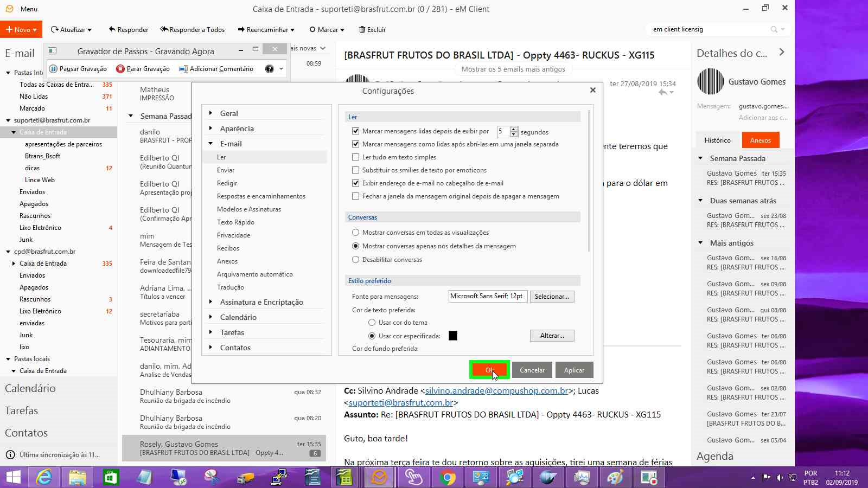Image resolution: width=868 pixels, height=488 pixels.
Task: Select Mostrar conversas em todas as visualizações
Action: pyautogui.click(x=356, y=233)
